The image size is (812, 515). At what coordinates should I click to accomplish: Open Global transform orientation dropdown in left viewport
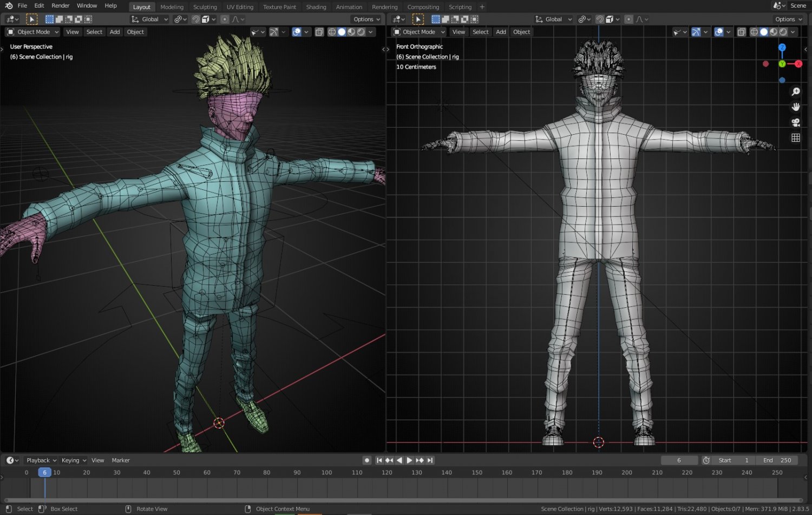click(x=150, y=19)
